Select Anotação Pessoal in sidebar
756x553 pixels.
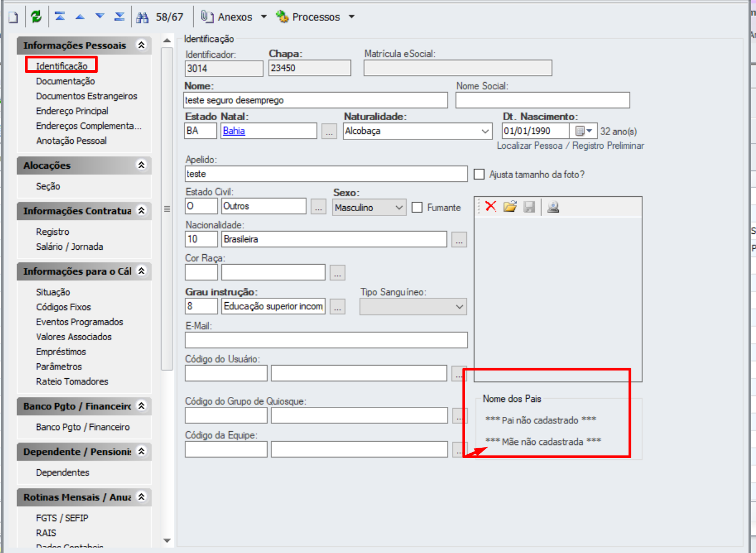[x=71, y=141]
